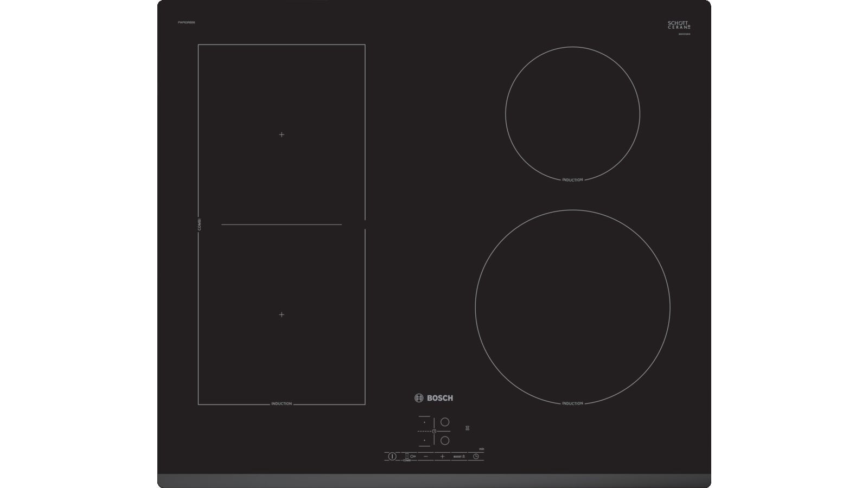
Task: Select the lower round zone circle in the control panel
Action: point(445,440)
